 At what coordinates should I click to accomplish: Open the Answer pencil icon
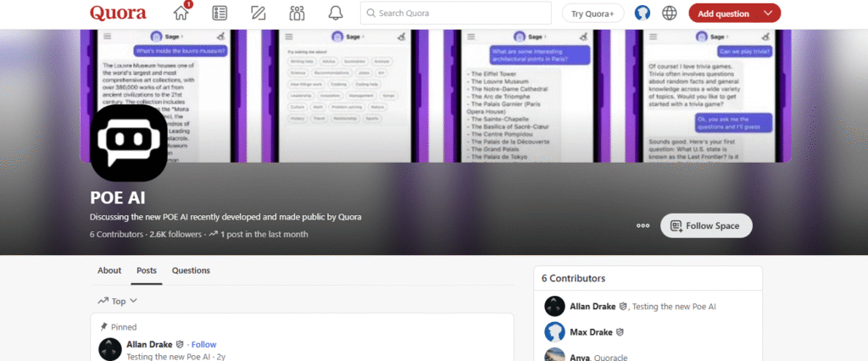tap(259, 14)
